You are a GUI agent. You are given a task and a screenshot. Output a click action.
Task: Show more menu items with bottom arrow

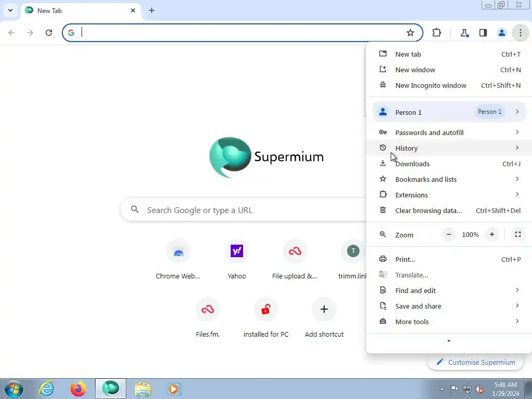[x=448, y=341]
